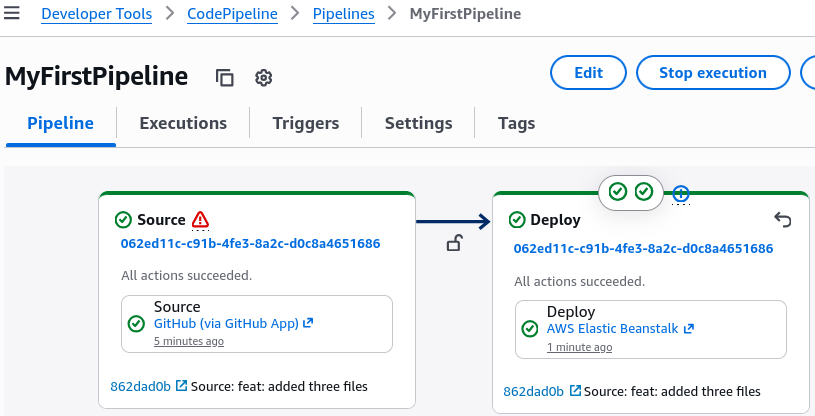815x416 pixels.
Task: Click the Stop execution button
Action: point(713,73)
